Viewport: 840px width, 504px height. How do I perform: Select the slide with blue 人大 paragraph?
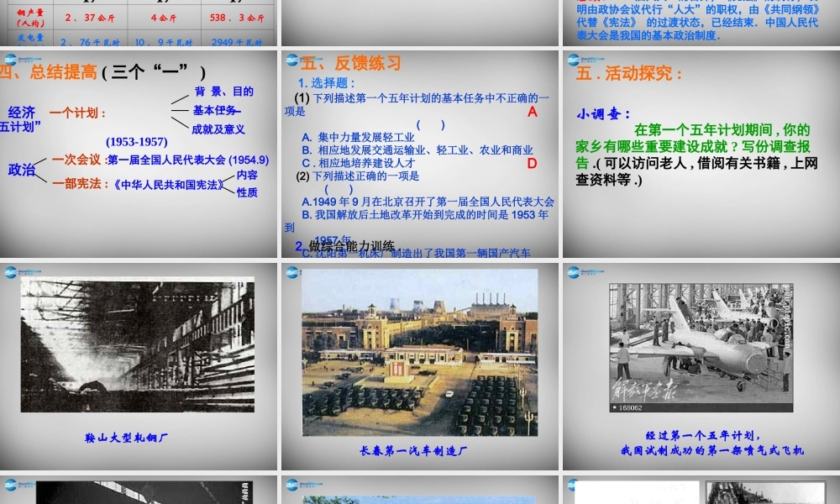point(701,23)
